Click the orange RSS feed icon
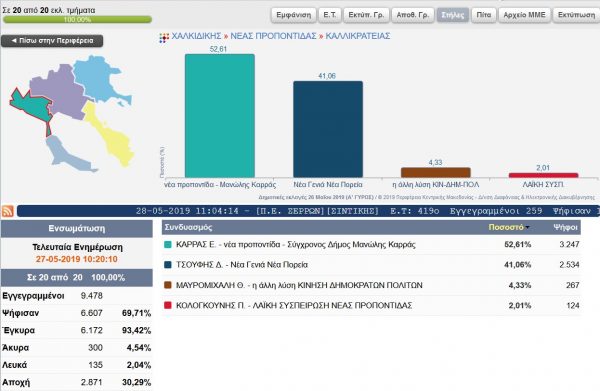 tap(8, 211)
